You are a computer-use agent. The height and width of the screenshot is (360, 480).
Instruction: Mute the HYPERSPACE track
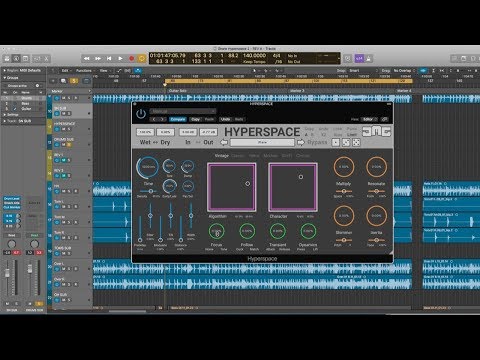pos(63,129)
